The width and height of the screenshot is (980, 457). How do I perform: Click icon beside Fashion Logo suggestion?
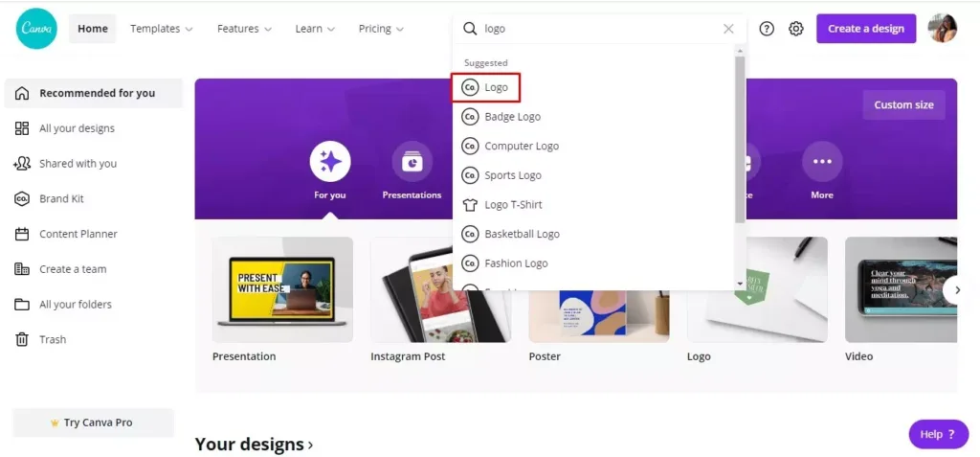470,263
